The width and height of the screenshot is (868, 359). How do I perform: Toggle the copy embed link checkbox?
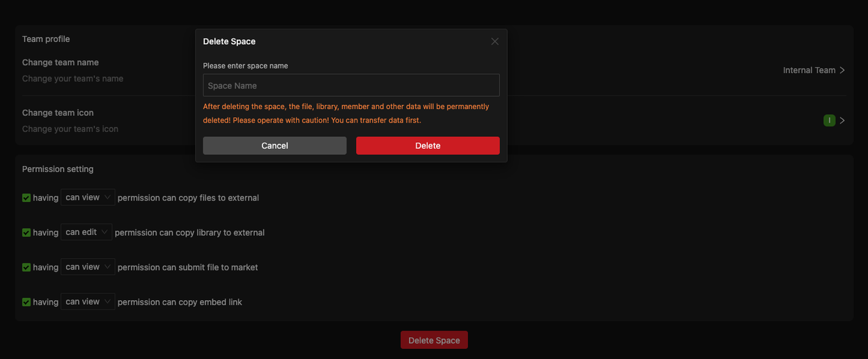[26, 302]
